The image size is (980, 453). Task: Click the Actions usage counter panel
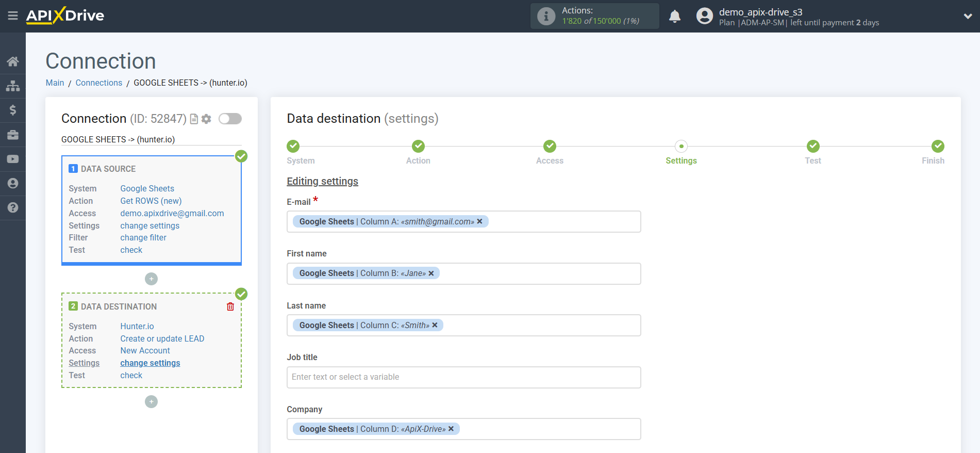595,16
